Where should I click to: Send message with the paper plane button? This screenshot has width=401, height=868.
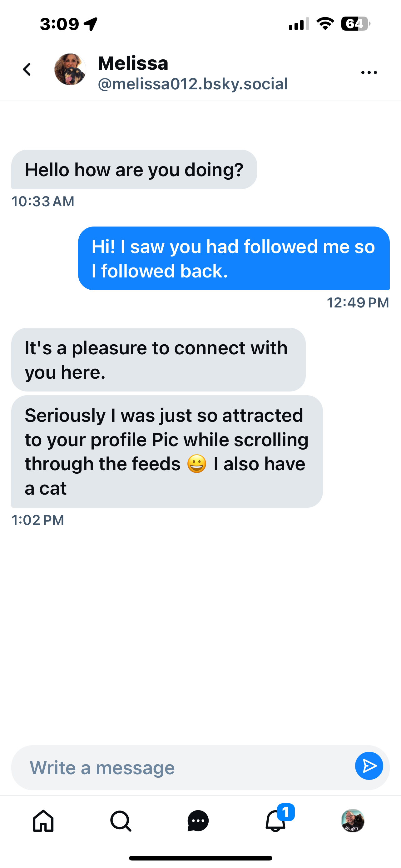tap(369, 766)
